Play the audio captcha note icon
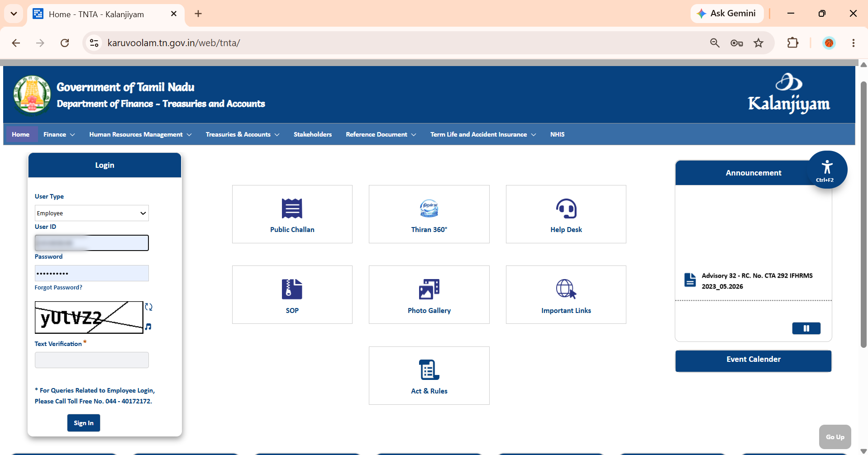The height and width of the screenshot is (455, 868). pyautogui.click(x=148, y=327)
